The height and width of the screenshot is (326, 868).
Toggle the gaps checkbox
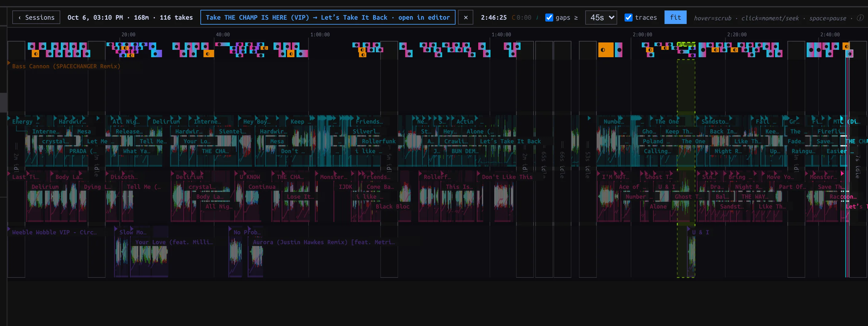pos(549,18)
